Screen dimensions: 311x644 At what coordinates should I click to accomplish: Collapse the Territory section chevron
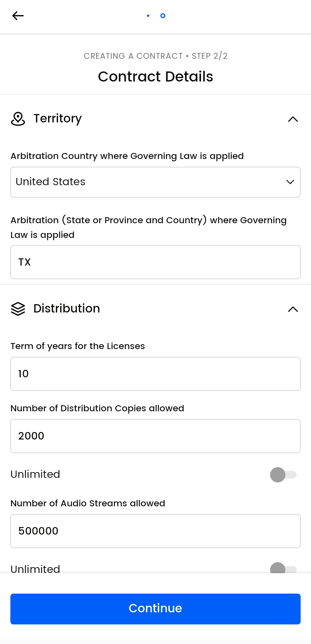293,119
